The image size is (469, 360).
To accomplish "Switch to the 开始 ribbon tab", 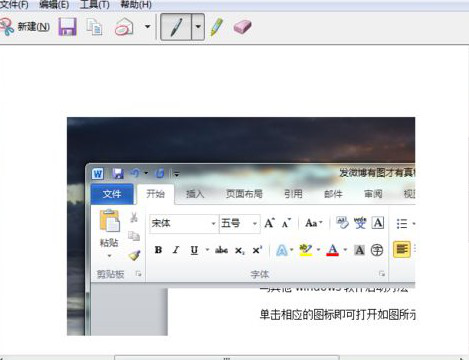I will [156, 194].
